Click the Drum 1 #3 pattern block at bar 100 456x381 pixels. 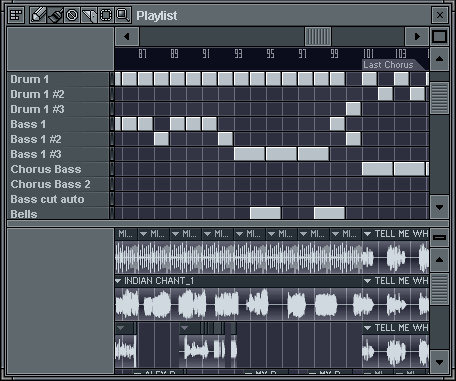(x=353, y=109)
